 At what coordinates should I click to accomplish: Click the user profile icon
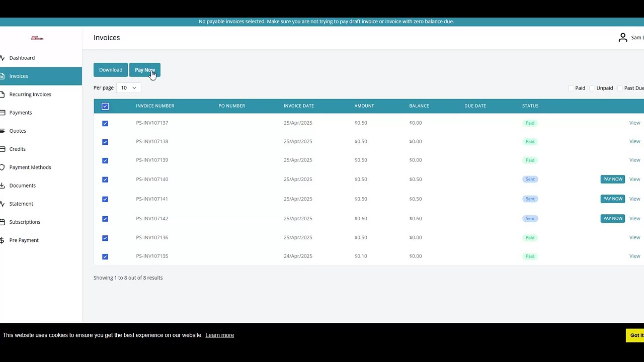pos(622,38)
